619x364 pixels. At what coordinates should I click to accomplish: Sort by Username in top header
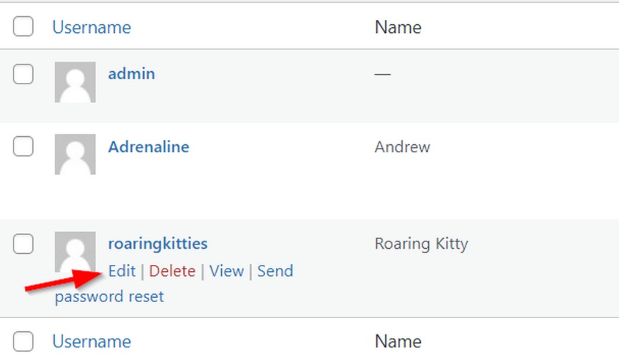pyautogui.click(x=92, y=27)
